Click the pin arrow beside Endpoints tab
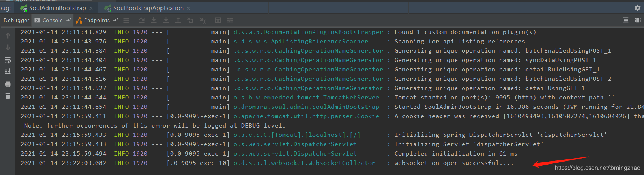 115,20
